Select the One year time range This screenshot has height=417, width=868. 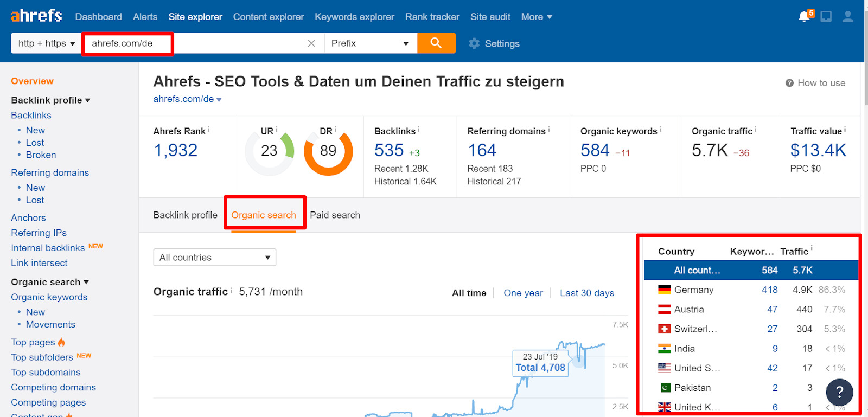click(x=523, y=293)
